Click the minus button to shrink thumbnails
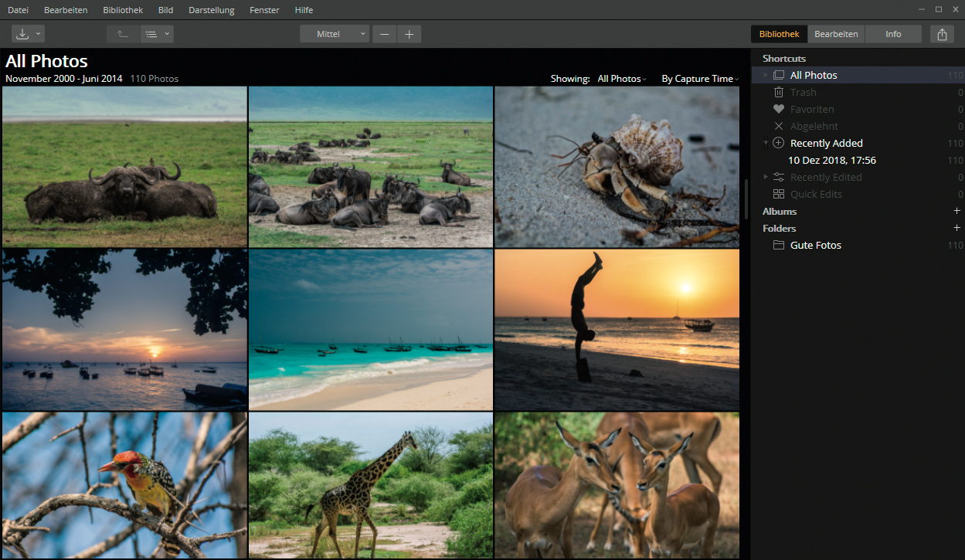 [384, 34]
